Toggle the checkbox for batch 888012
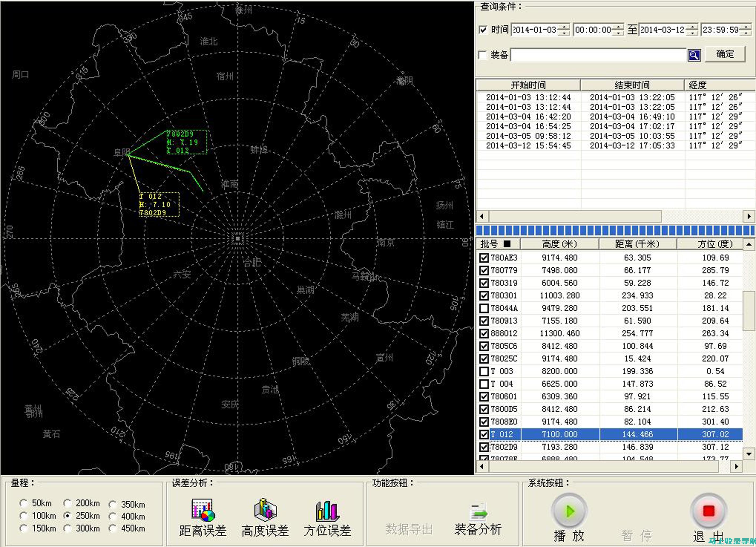This screenshot has height=547, width=756. point(484,334)
